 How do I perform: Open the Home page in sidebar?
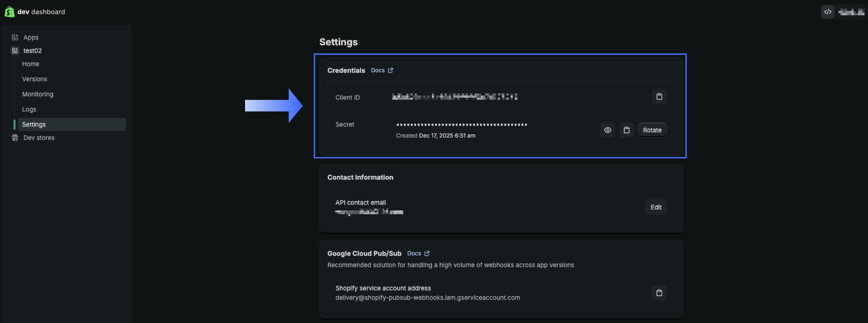coord(31,64)
